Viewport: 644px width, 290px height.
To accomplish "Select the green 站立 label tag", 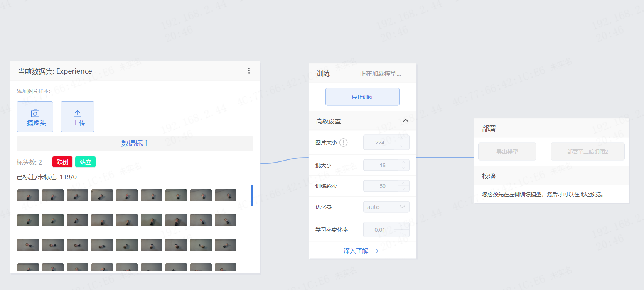I will point(85,162).
